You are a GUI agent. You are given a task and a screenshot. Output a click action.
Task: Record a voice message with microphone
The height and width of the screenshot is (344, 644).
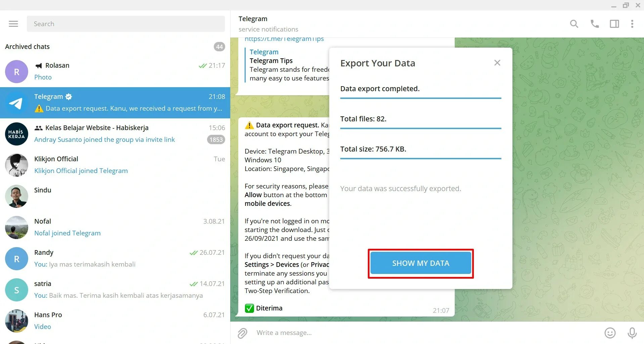point(632,333)
